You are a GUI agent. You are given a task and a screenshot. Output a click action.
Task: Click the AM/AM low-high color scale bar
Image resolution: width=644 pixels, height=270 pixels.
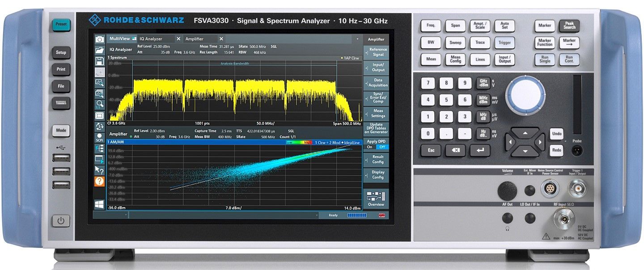[299, 142]
